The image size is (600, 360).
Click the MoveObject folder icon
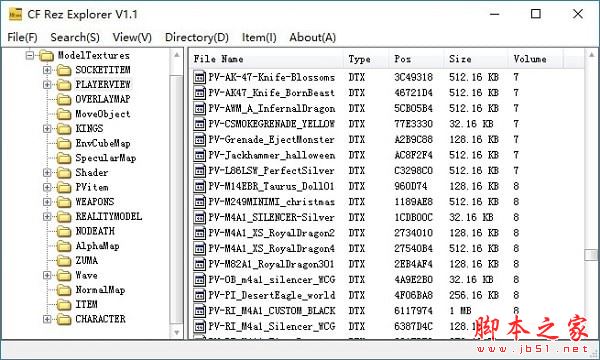tap(64, 114)
